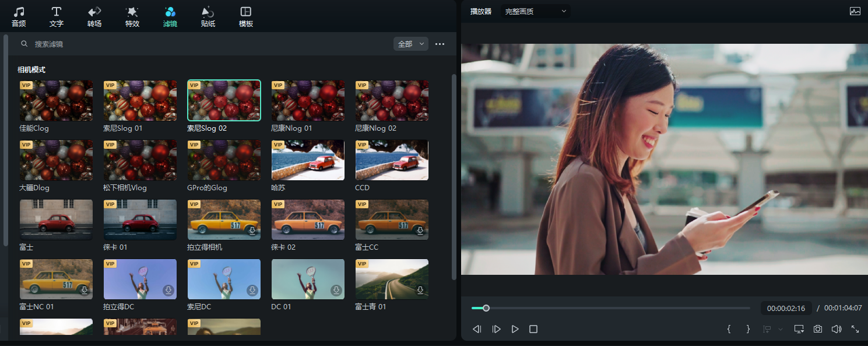This screenshot has width=868, height=346.
Task: Expand the 完整画质 quality dropdown
Action: (x=535, y=11)
